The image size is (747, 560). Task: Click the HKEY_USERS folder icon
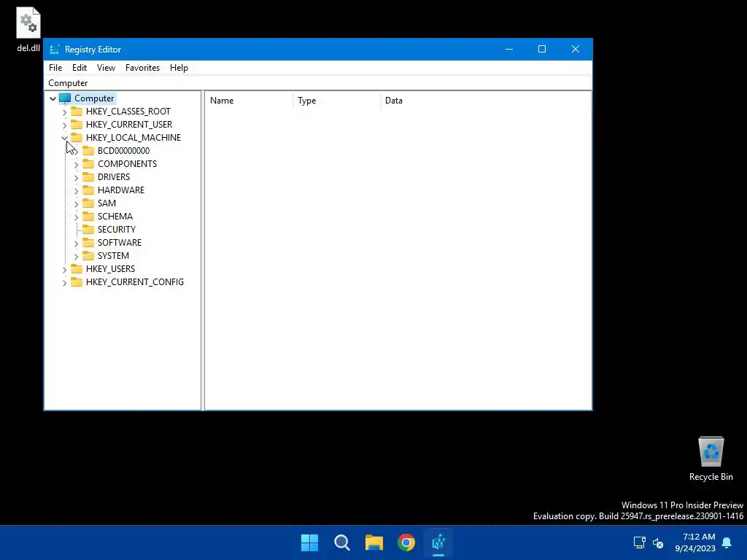point(76,269)
